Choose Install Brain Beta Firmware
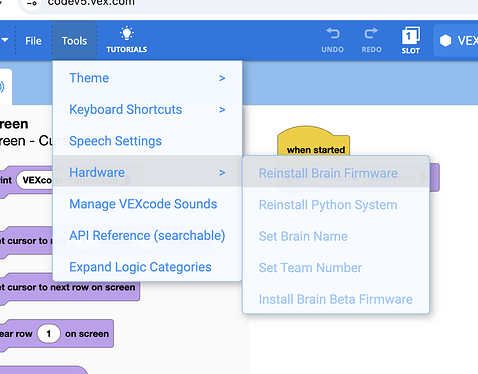The image size is (478, 374). (x=336, y=299)
